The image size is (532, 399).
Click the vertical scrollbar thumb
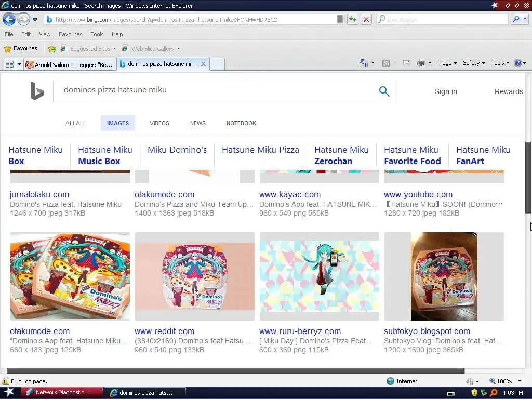click(528, 178)
